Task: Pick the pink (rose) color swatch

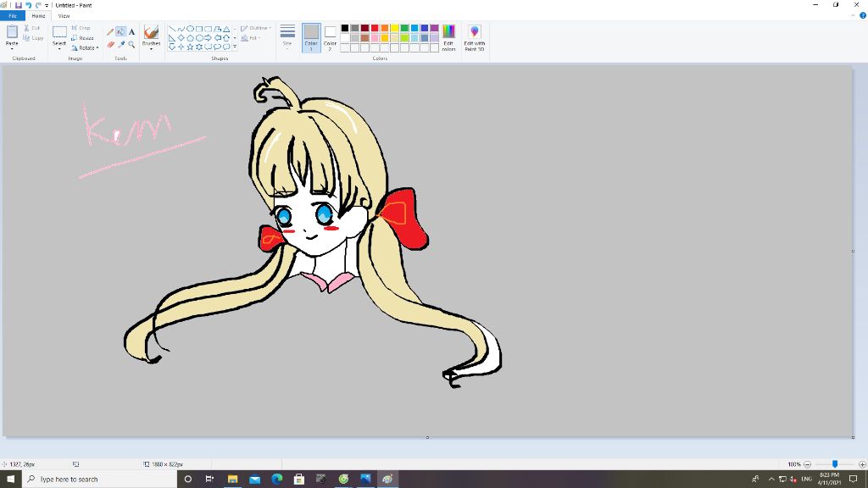Action: point(375,37)
